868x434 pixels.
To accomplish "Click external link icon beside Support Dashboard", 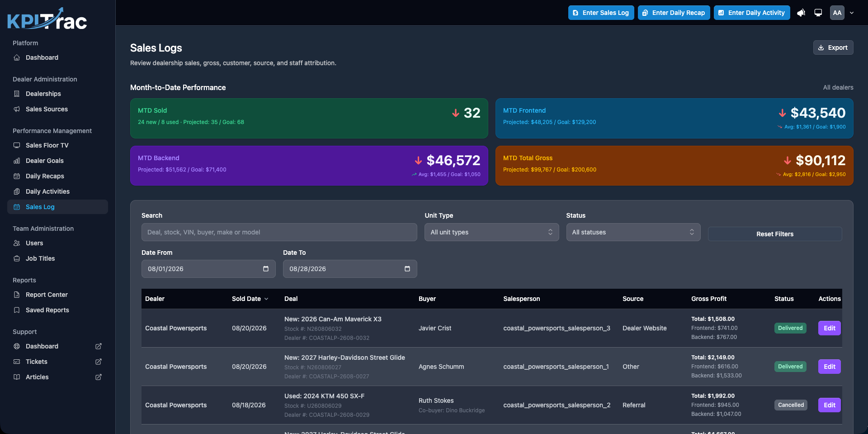I will (99, 346).
